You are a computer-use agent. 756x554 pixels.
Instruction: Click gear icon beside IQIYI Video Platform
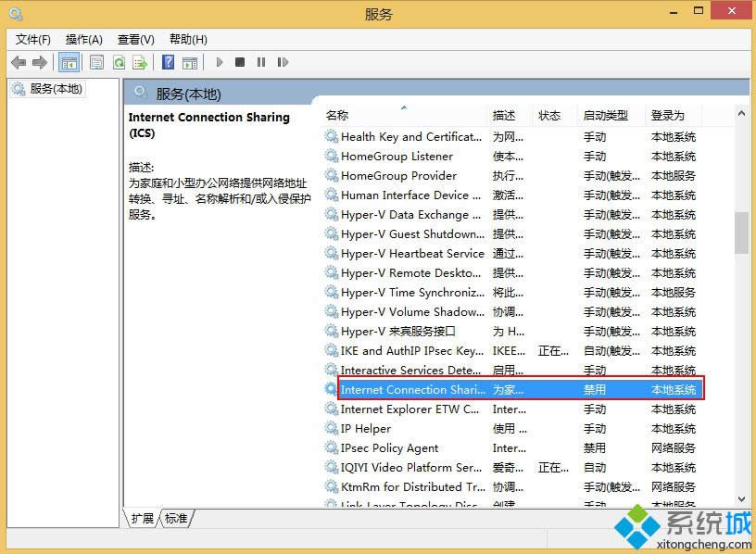point(332,467)
